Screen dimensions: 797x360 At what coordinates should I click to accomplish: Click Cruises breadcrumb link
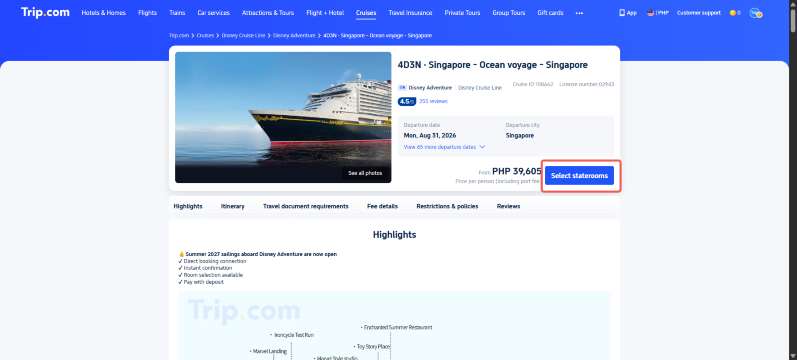point(205,36)
